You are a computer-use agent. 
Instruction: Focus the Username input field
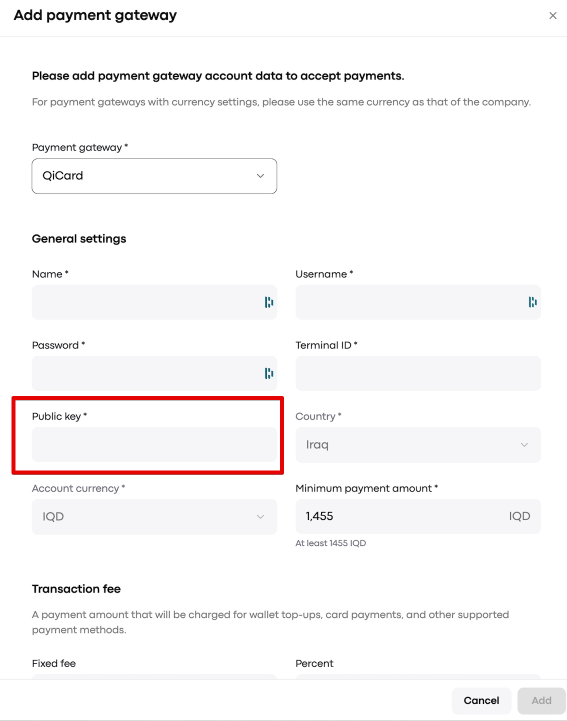[418, 302]
